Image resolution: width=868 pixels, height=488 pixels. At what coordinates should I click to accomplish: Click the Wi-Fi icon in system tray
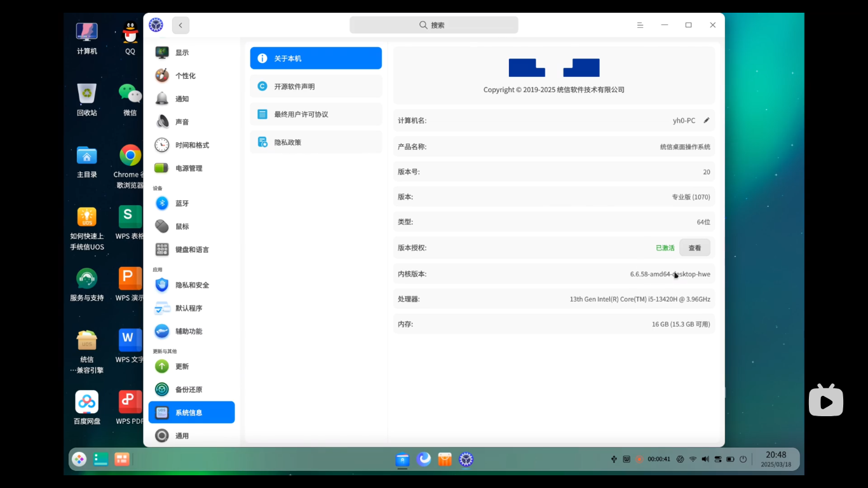[693, 459]
